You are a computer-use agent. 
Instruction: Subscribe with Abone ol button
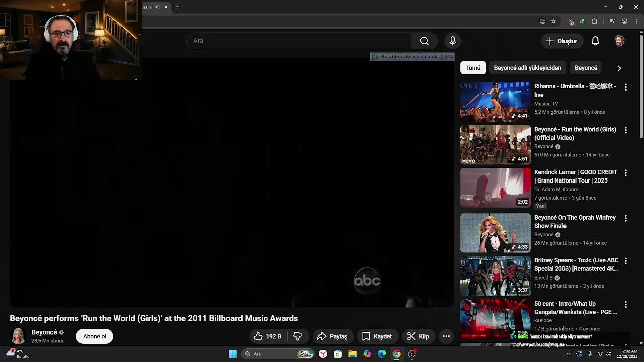pyautogui.click(x=95, y=336)
